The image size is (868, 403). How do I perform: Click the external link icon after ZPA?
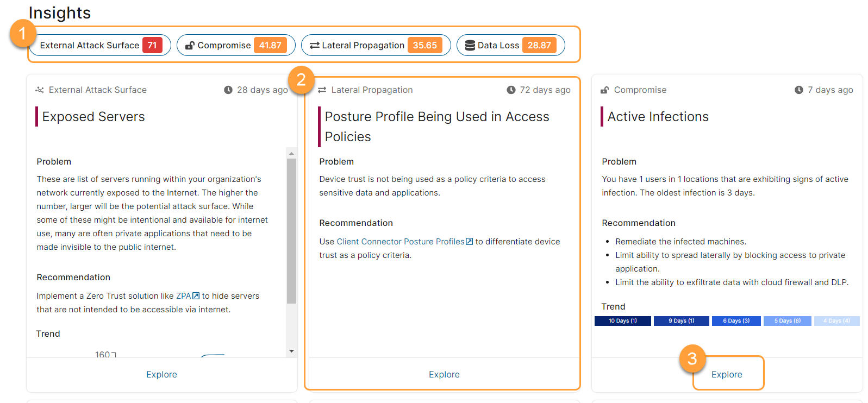click(196, 296)
